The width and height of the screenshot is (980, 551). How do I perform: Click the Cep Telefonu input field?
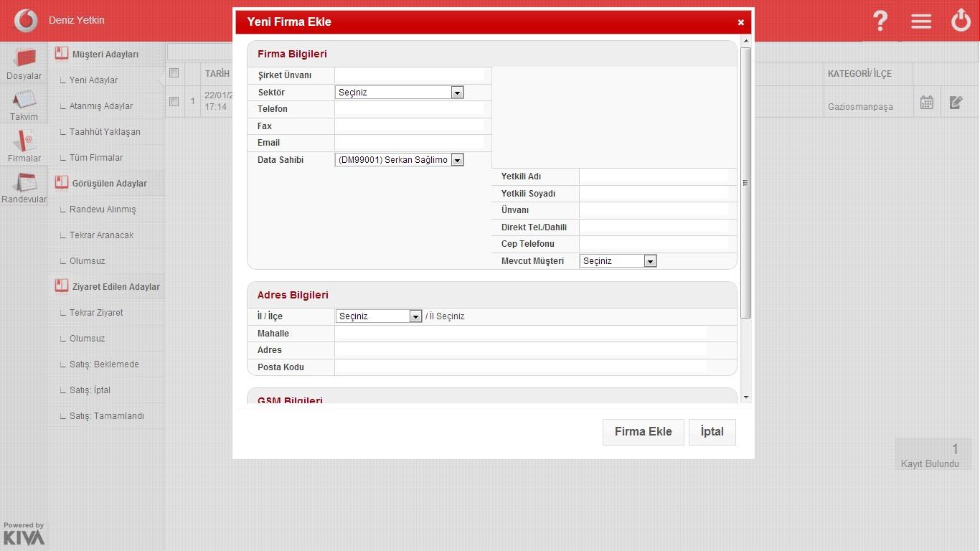point(654,244)
